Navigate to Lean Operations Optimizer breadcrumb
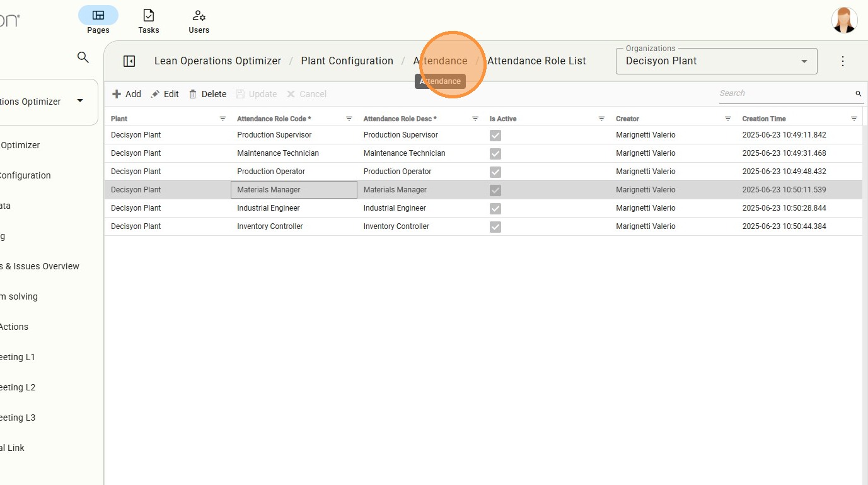 217,61
